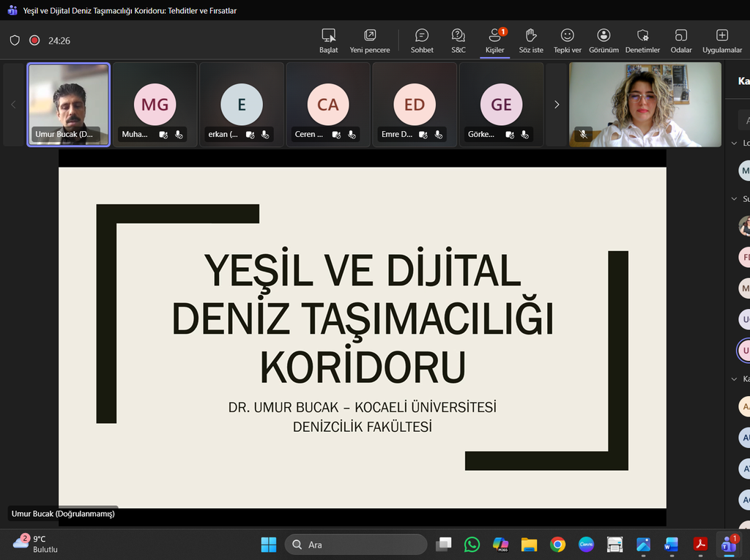Click the Ara taskbar search box
This screenshot has width=750, height=560.
click(356, 545)
